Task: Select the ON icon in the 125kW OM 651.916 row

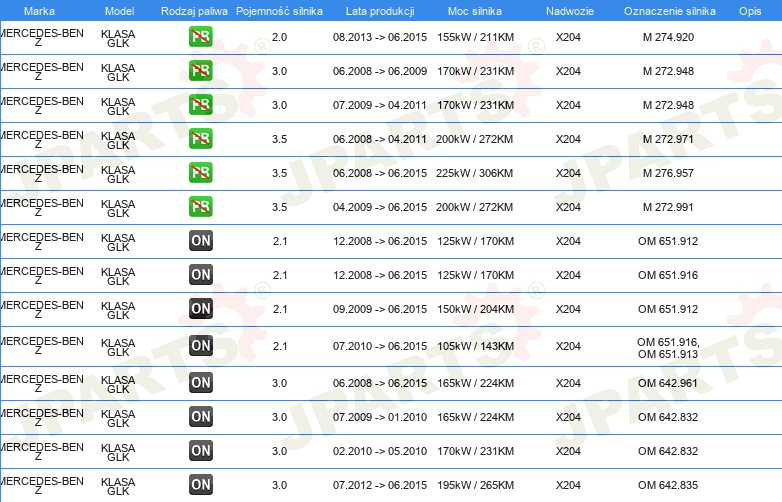Action: click(x=200, y=274)
